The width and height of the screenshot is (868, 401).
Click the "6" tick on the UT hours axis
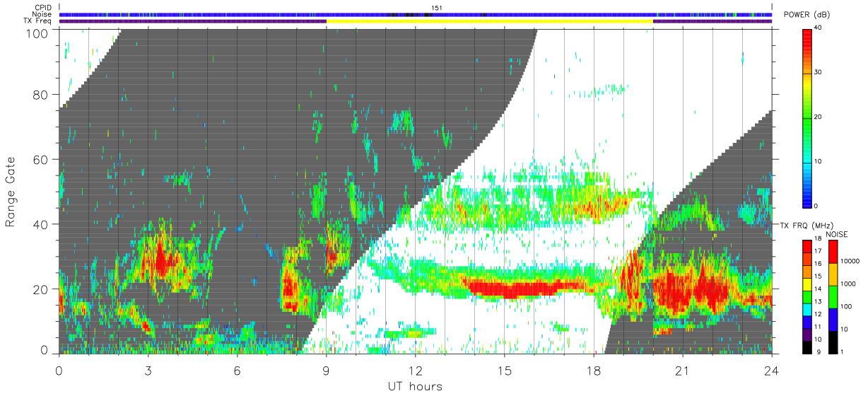[237, 372]
